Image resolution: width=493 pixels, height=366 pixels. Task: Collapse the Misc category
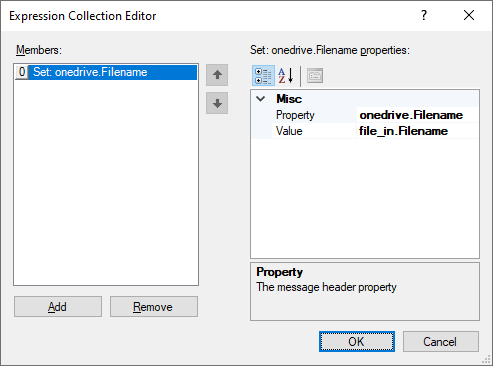(x=261, y=99)
